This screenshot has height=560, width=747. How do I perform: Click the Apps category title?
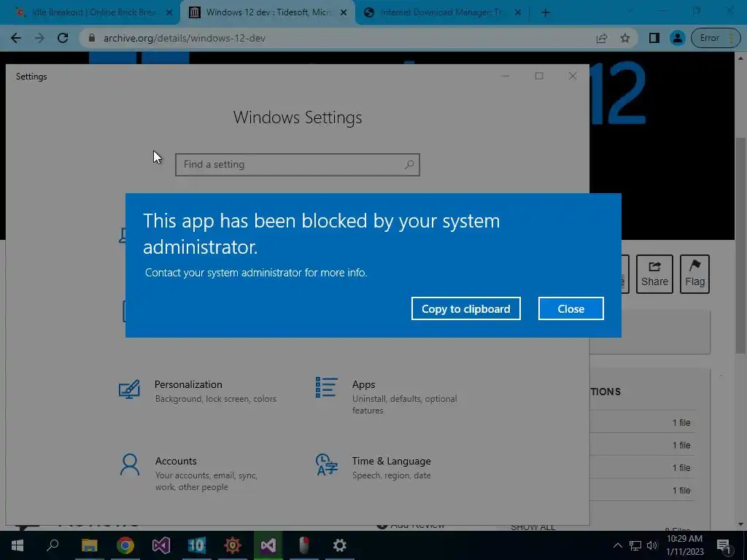[x=363, y=384]
